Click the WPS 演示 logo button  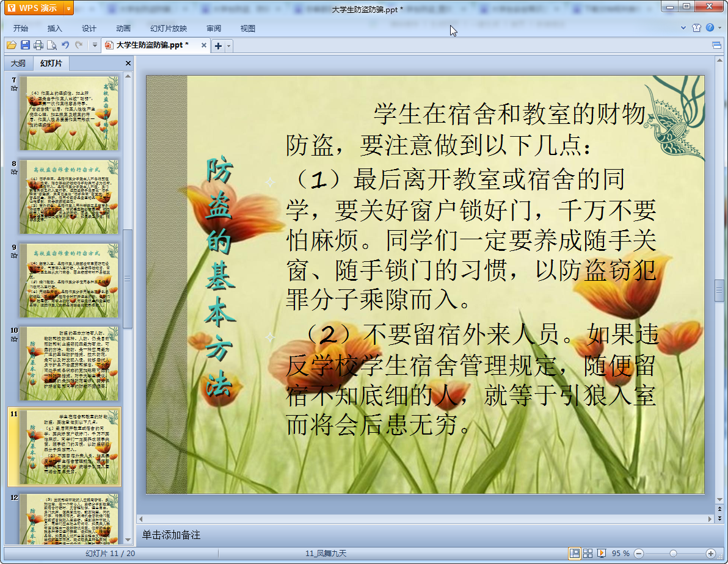(34, 8)
